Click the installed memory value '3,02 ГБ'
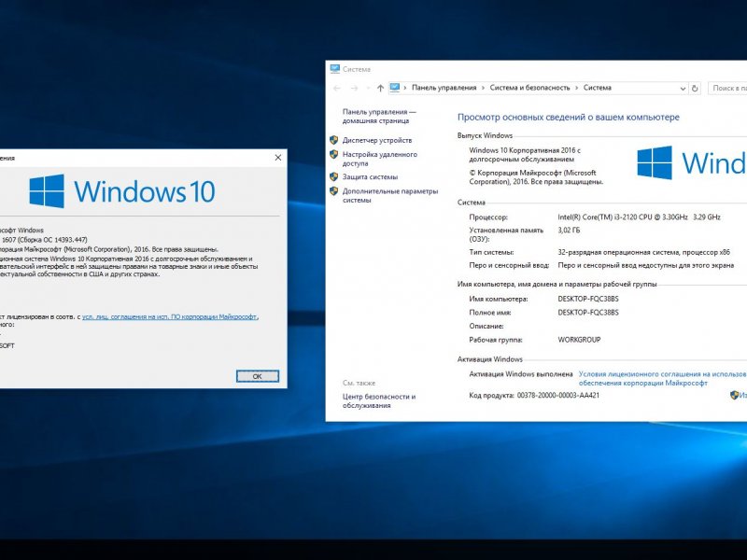The width and height of the screenshot is (747, 560). 569,231
